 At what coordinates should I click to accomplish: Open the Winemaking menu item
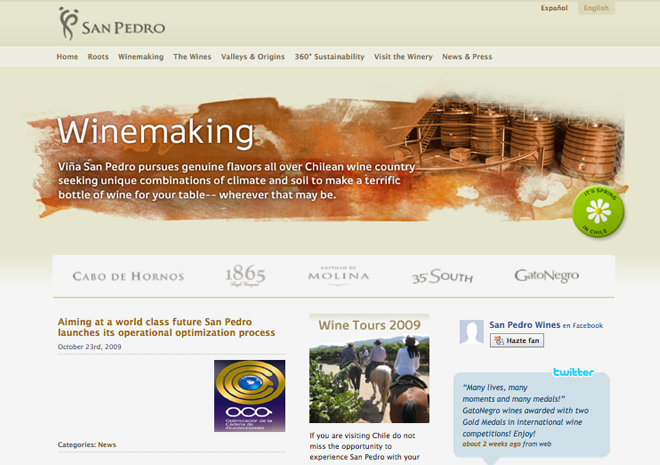click(x=141, y=57)
